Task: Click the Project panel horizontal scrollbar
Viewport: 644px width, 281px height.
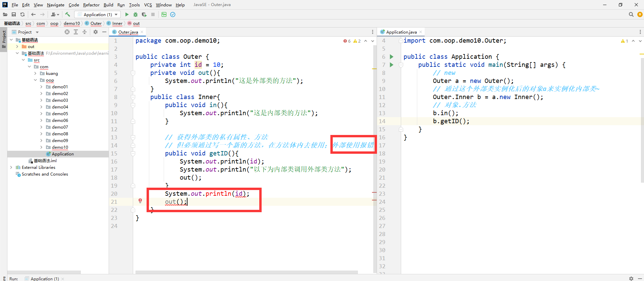Action: 44,272
